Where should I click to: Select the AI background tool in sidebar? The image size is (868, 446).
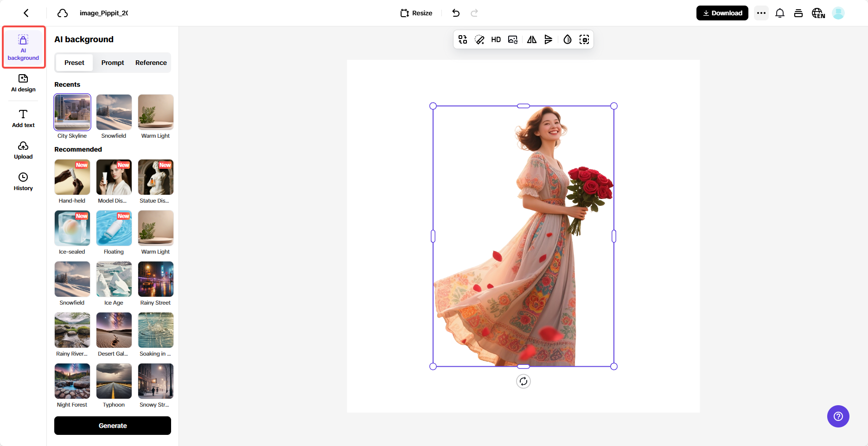[x=23, y=47]
